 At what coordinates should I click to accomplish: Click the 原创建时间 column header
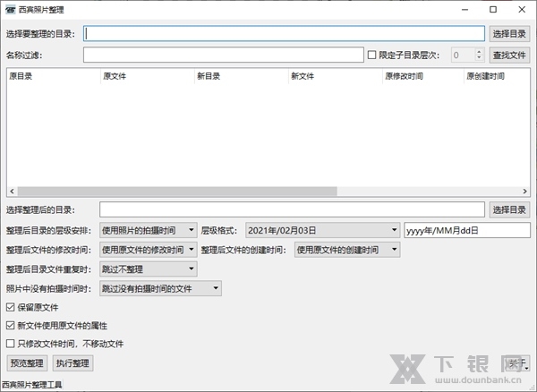coord(497,76)
